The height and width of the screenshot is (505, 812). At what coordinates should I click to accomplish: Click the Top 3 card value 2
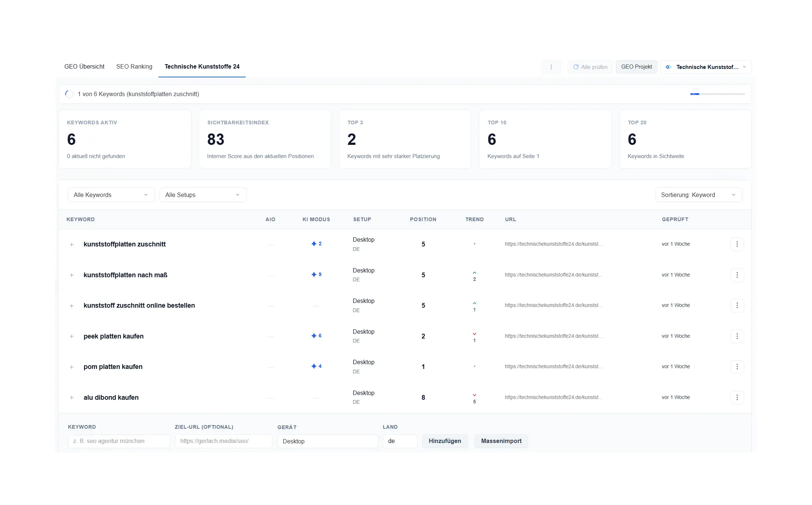point(352,139)
